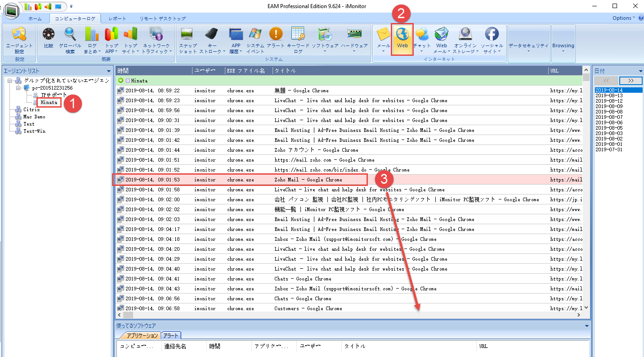Open the help question mark icon

[x=640, y=18]
